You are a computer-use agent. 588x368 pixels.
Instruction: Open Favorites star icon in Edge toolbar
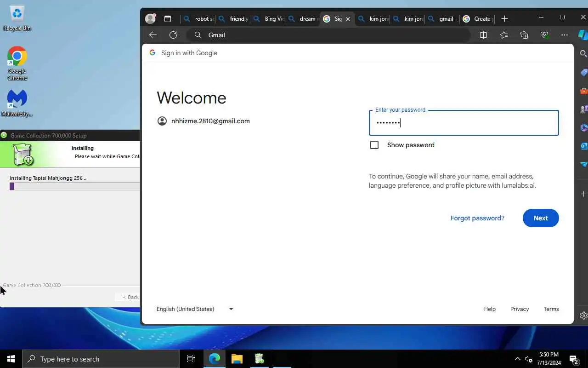504,35
